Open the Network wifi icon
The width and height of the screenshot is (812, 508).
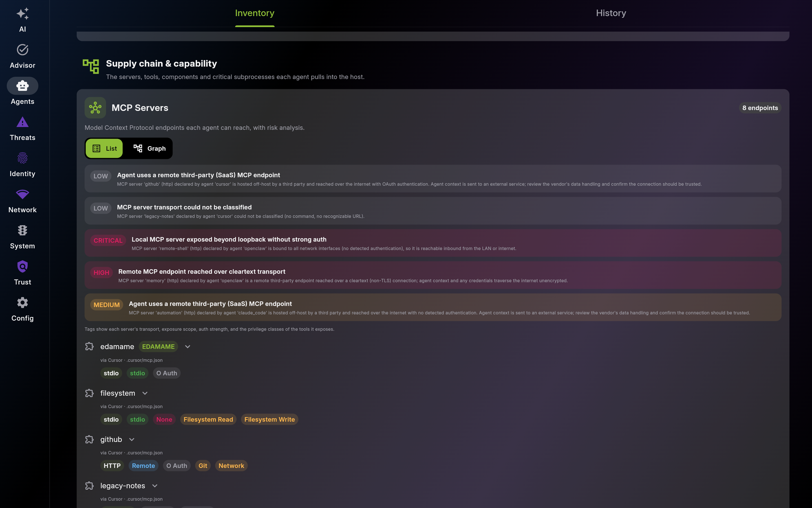23,194
